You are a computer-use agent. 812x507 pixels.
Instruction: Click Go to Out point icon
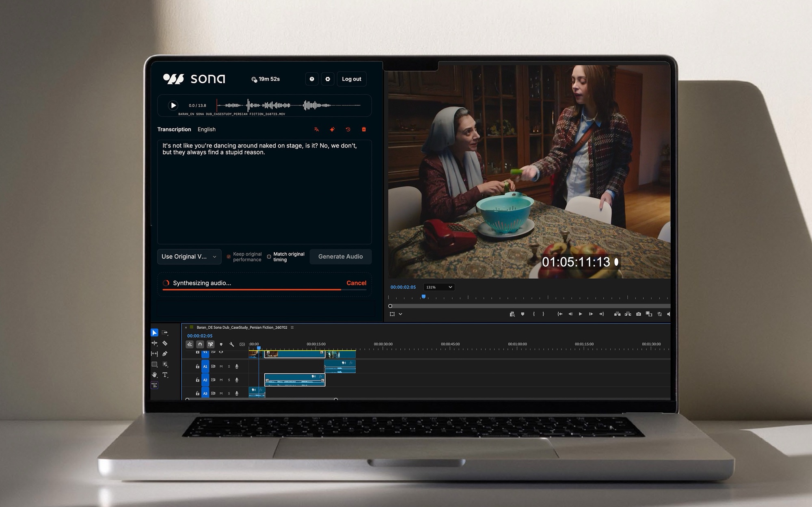tap(601, 314)
